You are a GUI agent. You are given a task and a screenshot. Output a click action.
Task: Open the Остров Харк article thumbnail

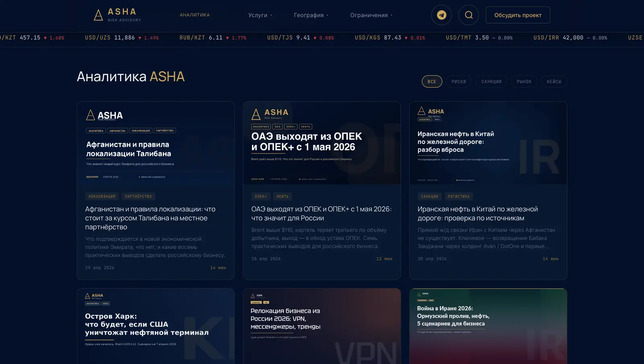point(156,326)
